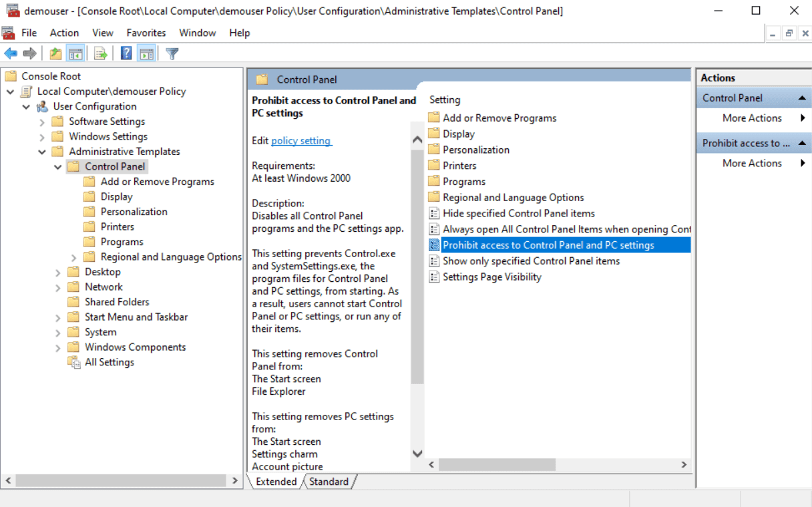Expand the Windows Settings tree node
The image size is (812, 507).
pos(42,136)
